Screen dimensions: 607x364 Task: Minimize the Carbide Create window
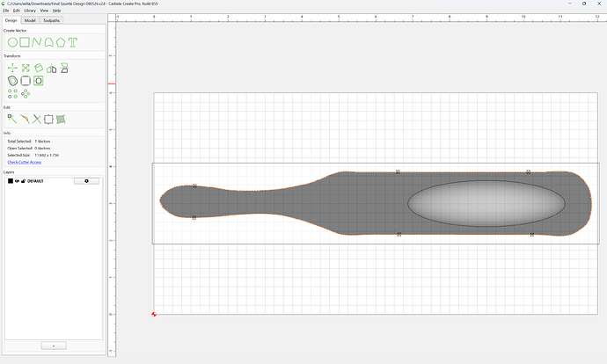[x=570, y=4]
